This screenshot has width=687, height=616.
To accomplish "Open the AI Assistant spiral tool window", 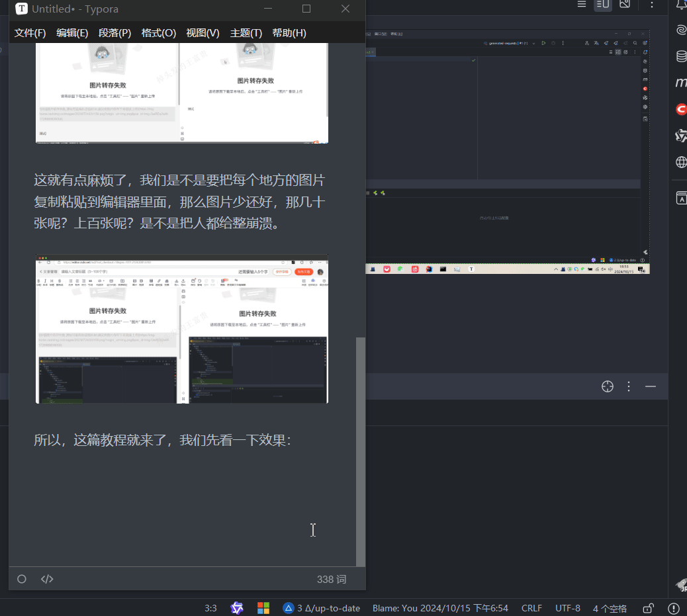I will pyautogui.click(x=681, y=29).
